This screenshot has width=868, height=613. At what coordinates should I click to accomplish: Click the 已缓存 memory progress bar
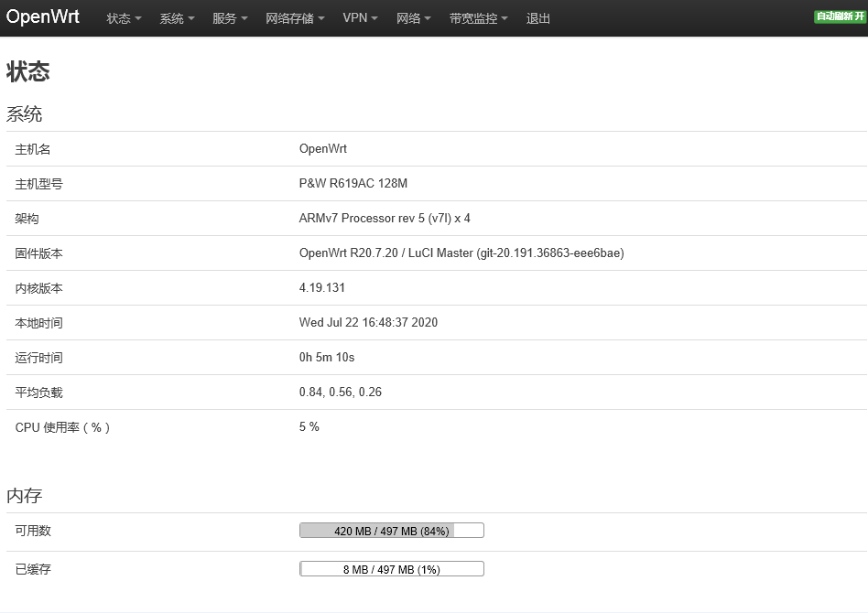point(391,569)
